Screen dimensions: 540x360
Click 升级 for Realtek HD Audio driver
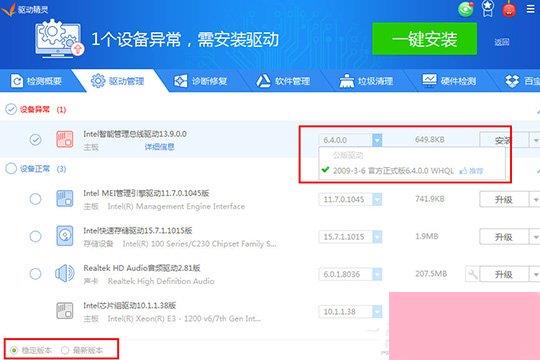coord(504,275)
